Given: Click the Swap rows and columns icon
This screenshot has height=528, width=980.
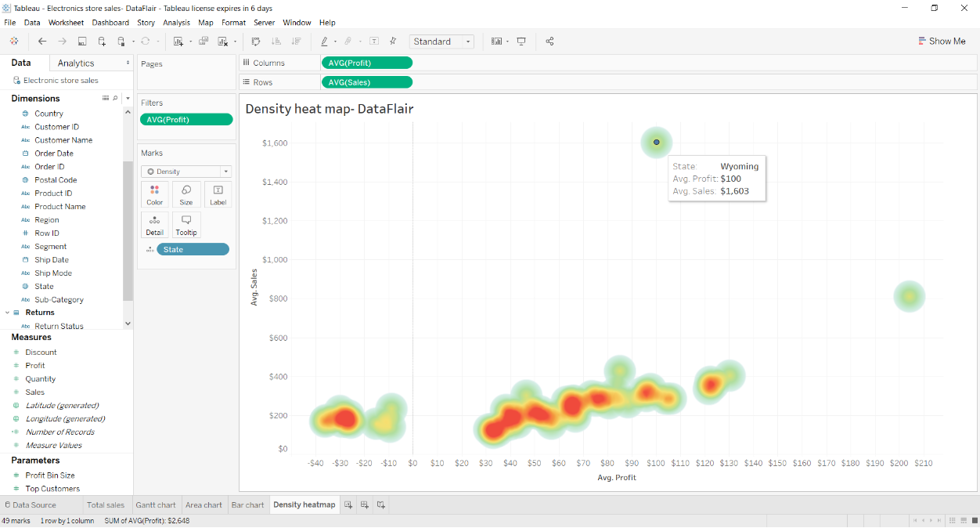Looking at the screenshot, I should [x=256, y=42].
